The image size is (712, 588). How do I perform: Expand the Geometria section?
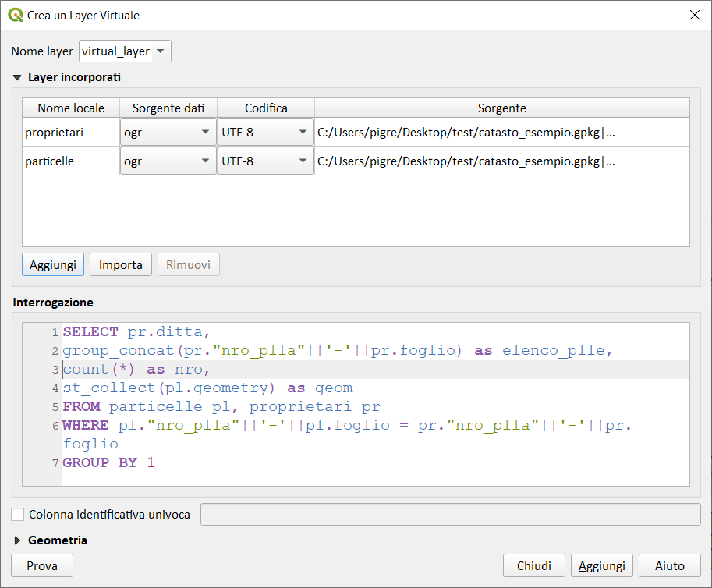17,540
